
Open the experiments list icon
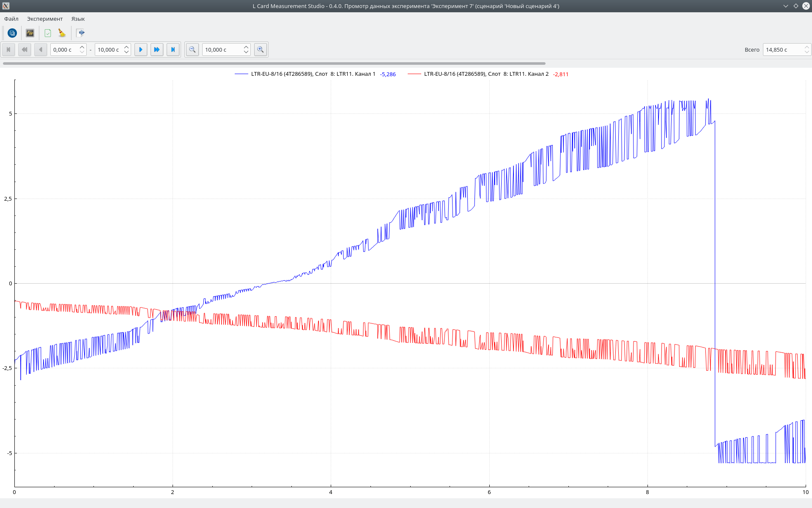(x=12, y=33)
